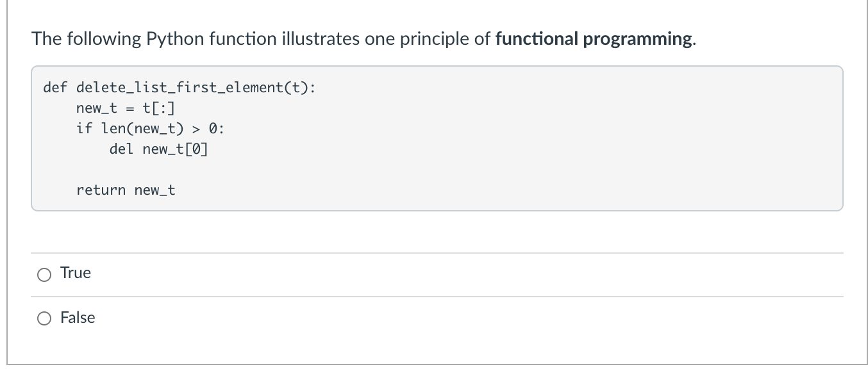Click the question prompt text
Image resolution: width=868 pixels, height=378 pixels.
[x=256, y=38]
